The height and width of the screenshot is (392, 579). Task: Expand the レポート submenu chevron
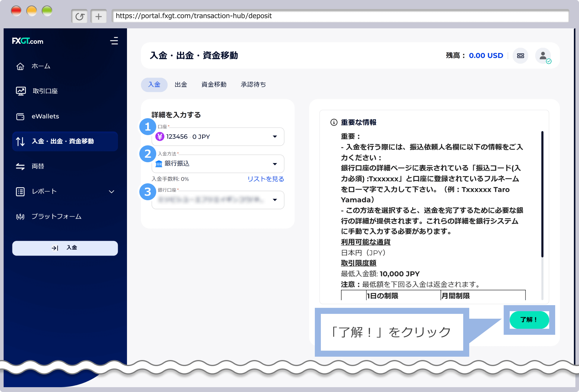point(112,191)
